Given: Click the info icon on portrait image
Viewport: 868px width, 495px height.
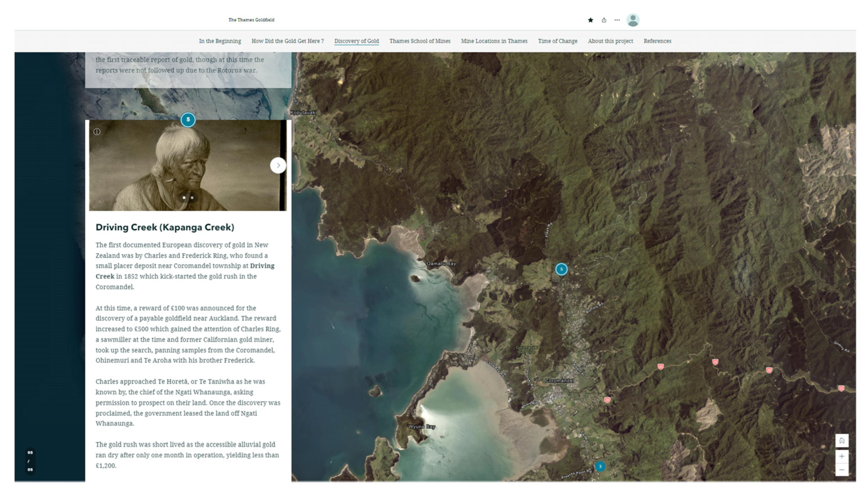Looking at the screenshot, I should (x=97, y=131).
